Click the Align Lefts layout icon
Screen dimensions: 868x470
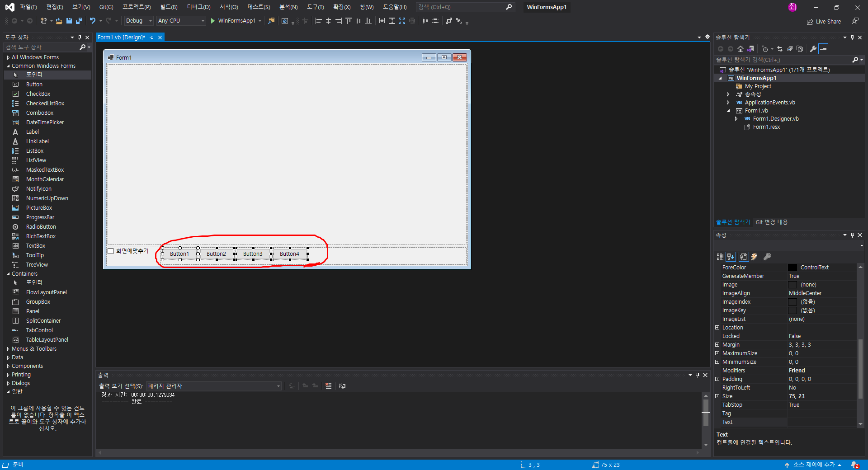(318, 21)
